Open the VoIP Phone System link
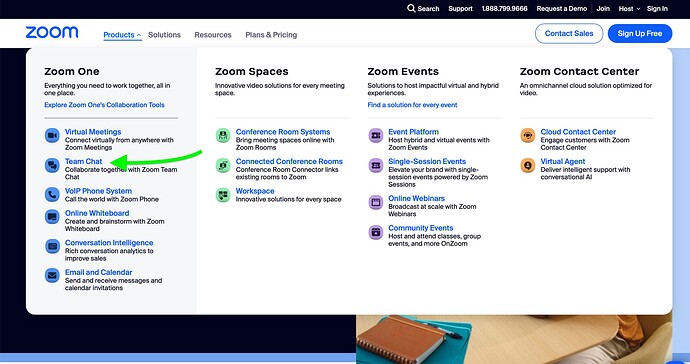 point(99,191)
